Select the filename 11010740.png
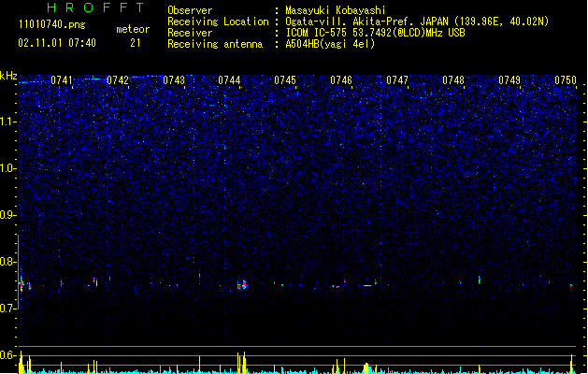This screenshot has height=374, width=588. tap(51, 24)
